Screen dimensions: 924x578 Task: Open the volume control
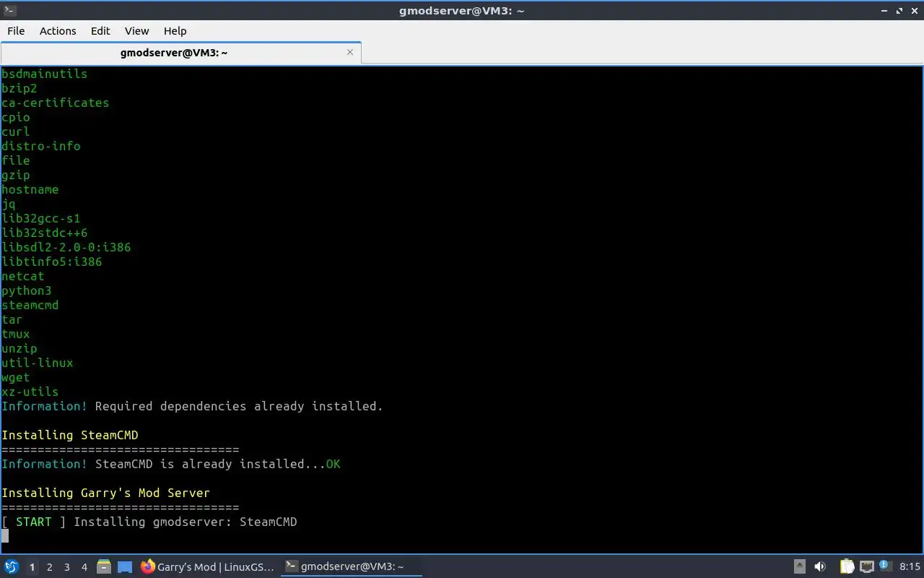tap(820, 567)
